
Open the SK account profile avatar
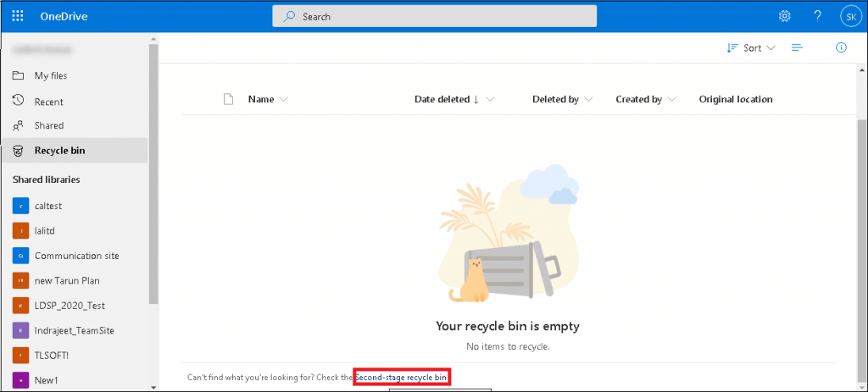pos(850,16)
